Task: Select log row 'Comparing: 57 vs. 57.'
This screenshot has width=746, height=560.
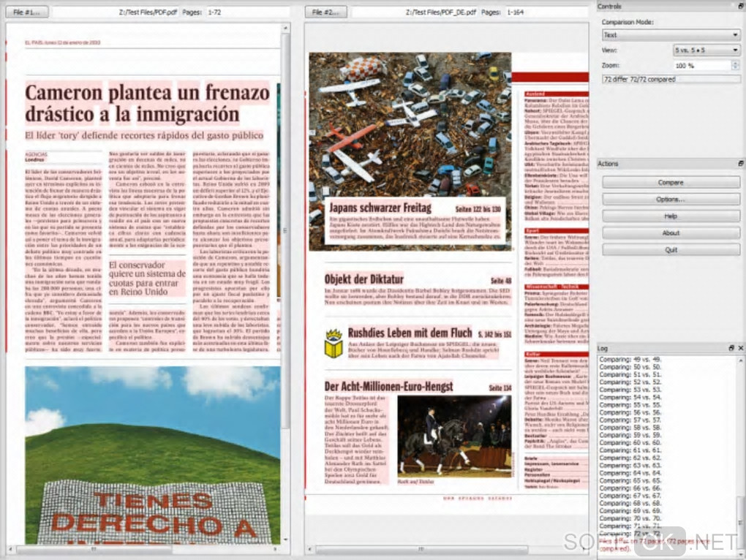Action: coord(630,420)
